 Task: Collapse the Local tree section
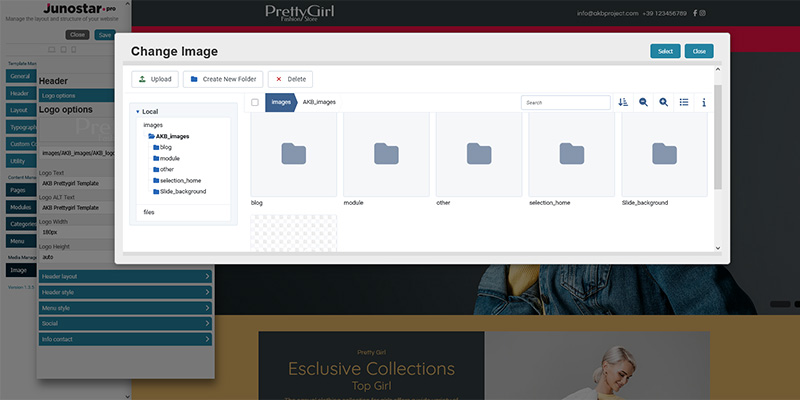(138, 111)
